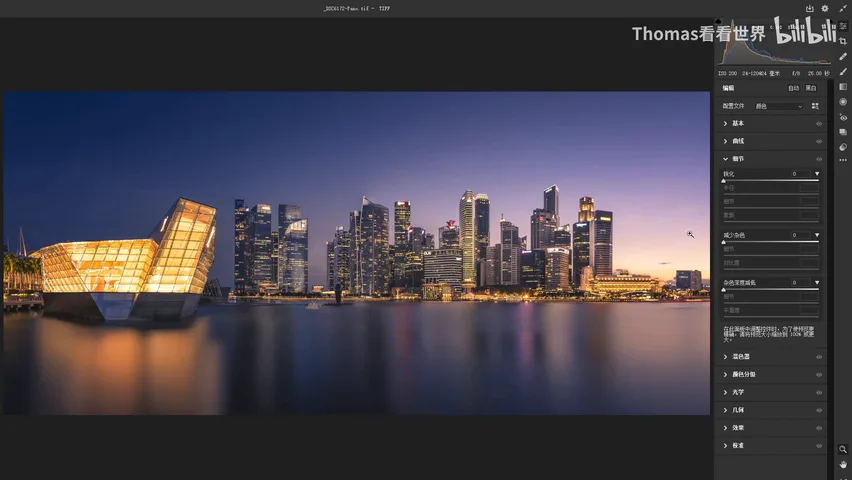Expand the 混色器 panel
The height and width of the screenshot is (480, 852).
point(725,357)
